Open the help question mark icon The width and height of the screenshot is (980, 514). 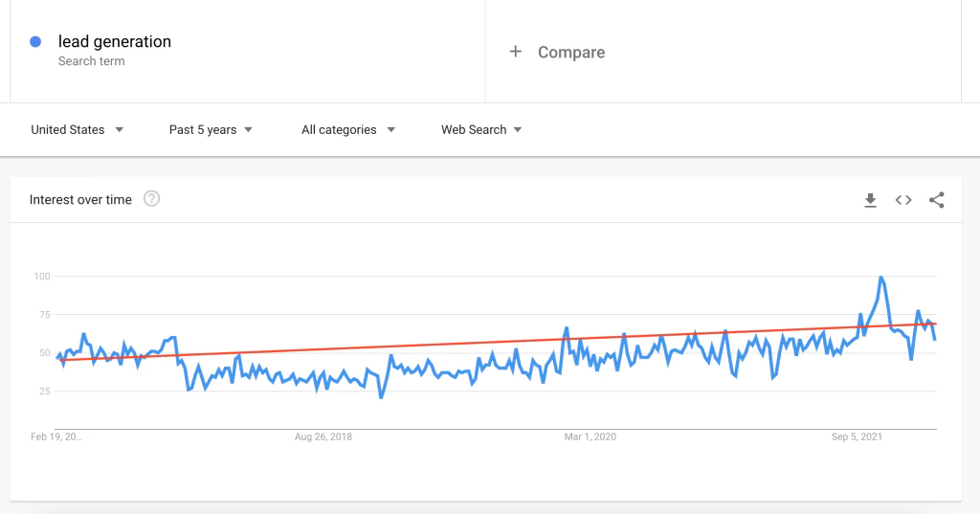(152, 199)
